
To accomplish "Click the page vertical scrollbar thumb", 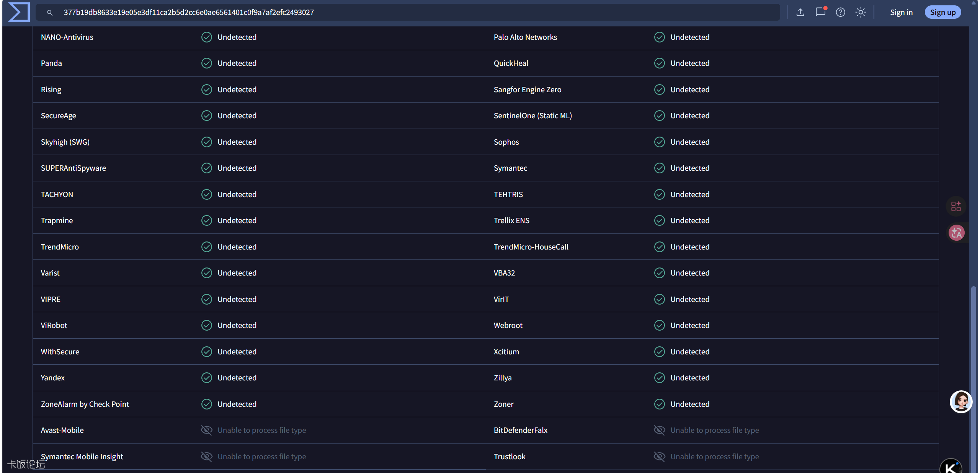I will [973, 379].
